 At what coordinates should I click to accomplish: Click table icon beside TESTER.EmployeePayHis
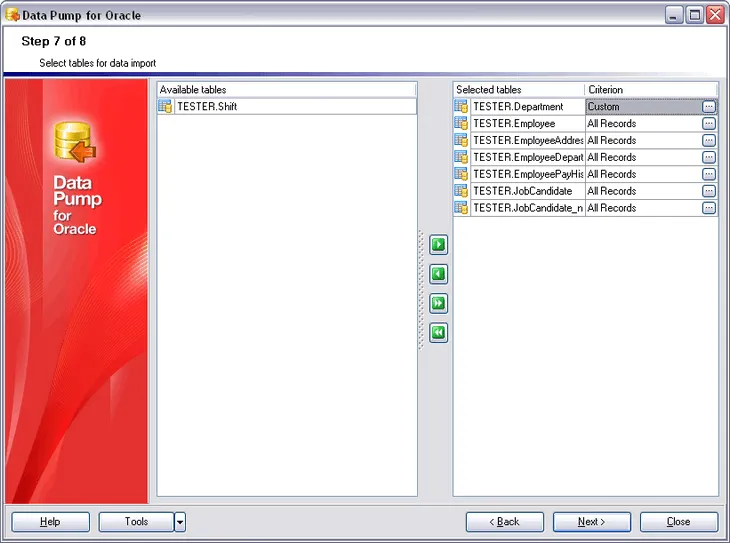pos(461,174)
